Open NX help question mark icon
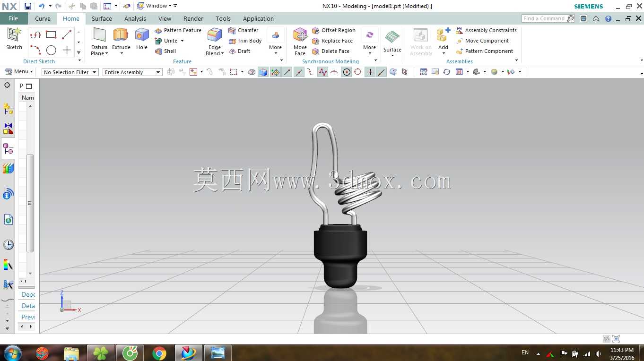 coord(608,19)
